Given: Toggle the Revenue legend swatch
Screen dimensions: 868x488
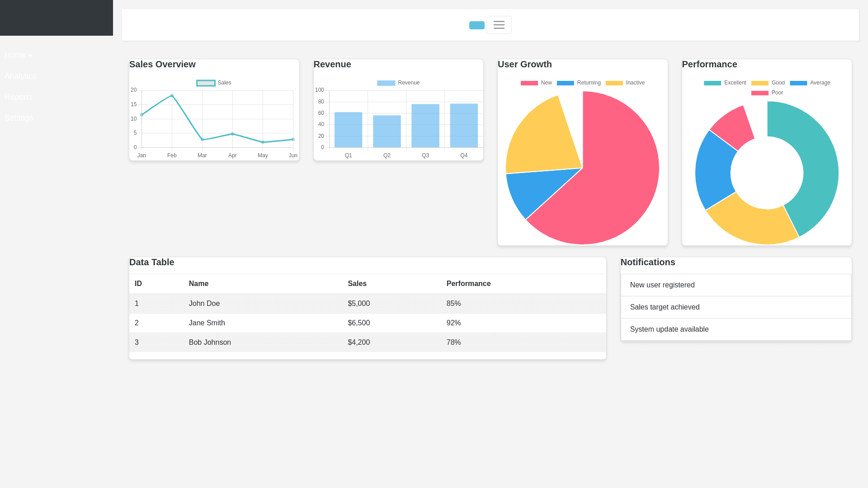Looking at the screenshot, I should 386,83.
